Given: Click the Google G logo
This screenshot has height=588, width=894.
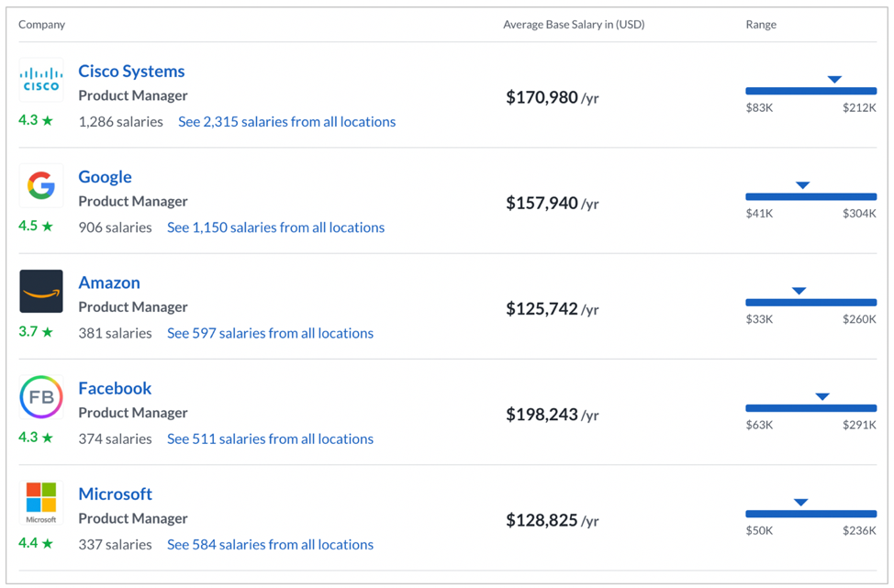Looking at the screenshot, I should [41, 185].
